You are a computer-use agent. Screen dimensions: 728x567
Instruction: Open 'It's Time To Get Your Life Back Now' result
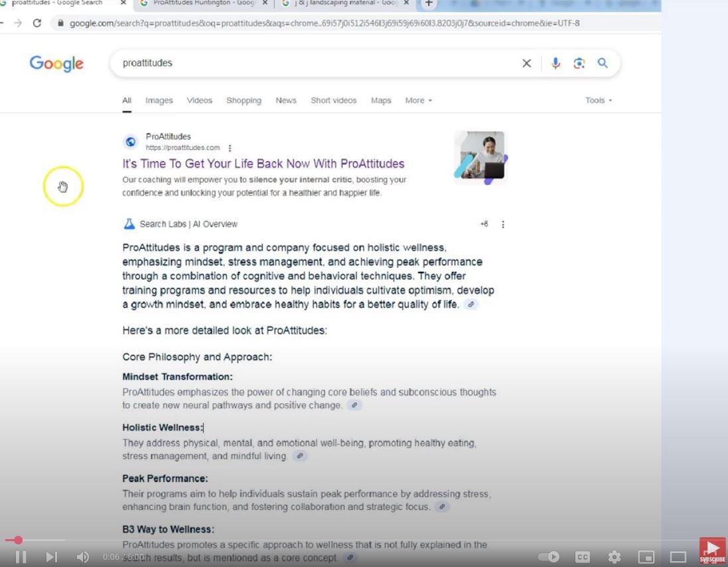click(x=263, y=164)
